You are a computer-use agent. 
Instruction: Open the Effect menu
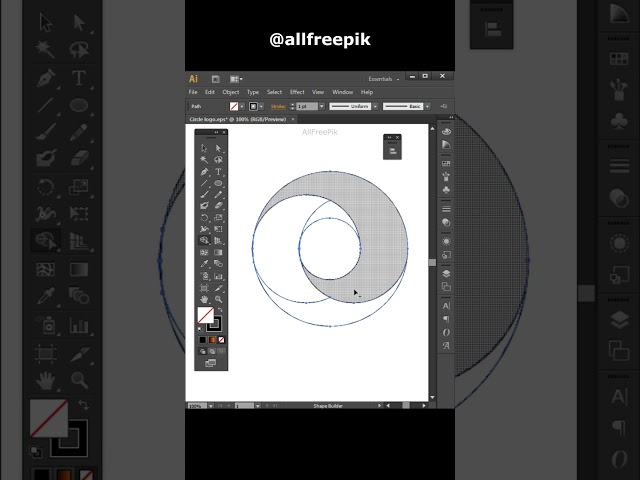pyautogui.click(x=297, y=92)
